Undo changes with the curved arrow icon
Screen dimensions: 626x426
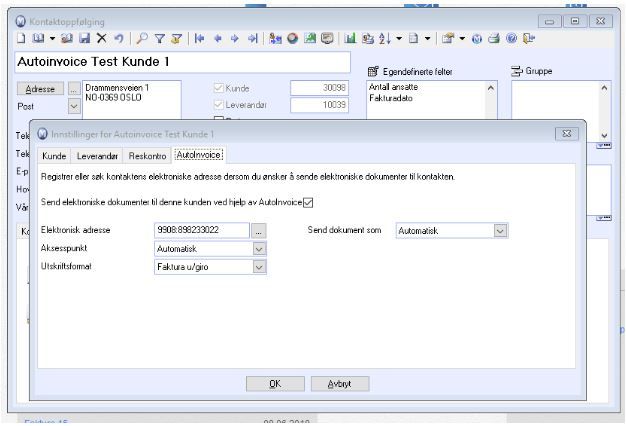pyautogui.click(x=119, y=38)
